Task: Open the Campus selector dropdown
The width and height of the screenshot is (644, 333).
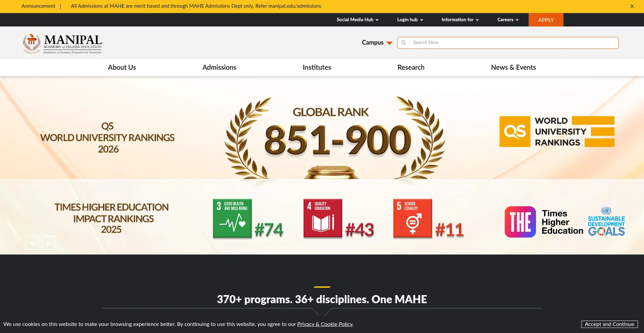Action: pyautogui.click(x=377, y=43)
